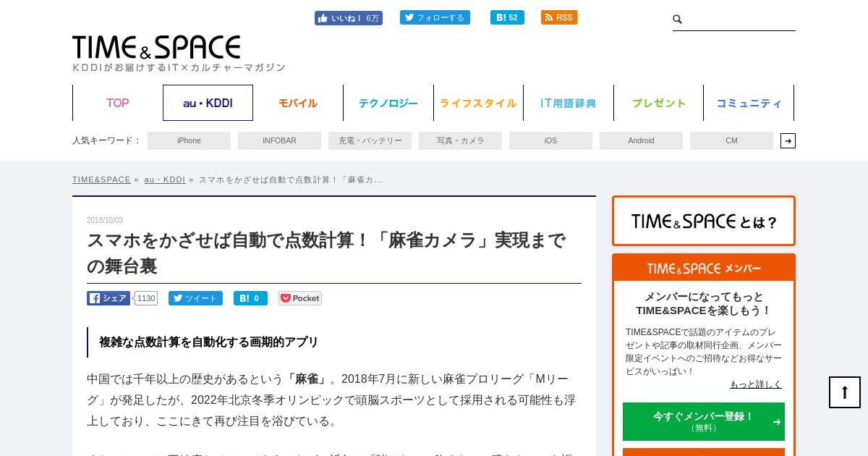
Task: Open the RSS feed button
Action: click(x=559, y=17)
